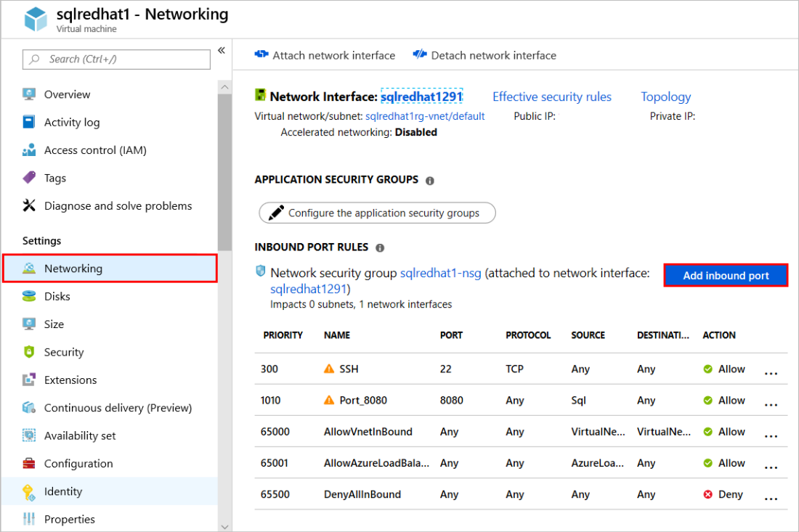Click the purple Tags icon
The width and height of the screenshot is (799, 532).
(x=29, y=178)
